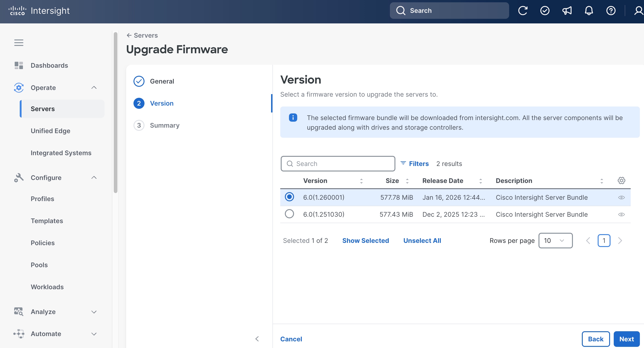Click the Next button
Image resolution: width=644 pixels, height=348 pixels.
coord(627,339)
